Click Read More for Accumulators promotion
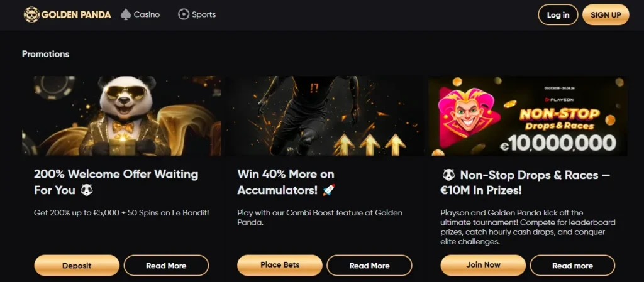This screenshot has height=282, width=644. tap(369, 266)
